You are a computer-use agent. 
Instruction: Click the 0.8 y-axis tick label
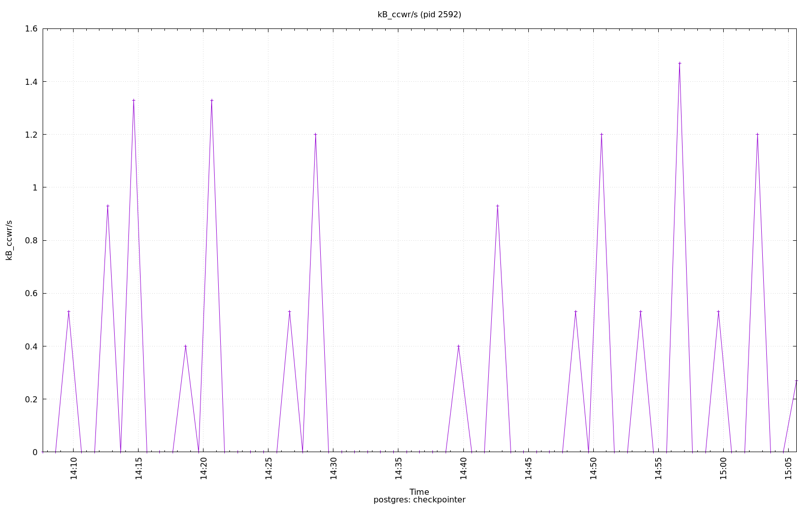click(x=31, y=240)
